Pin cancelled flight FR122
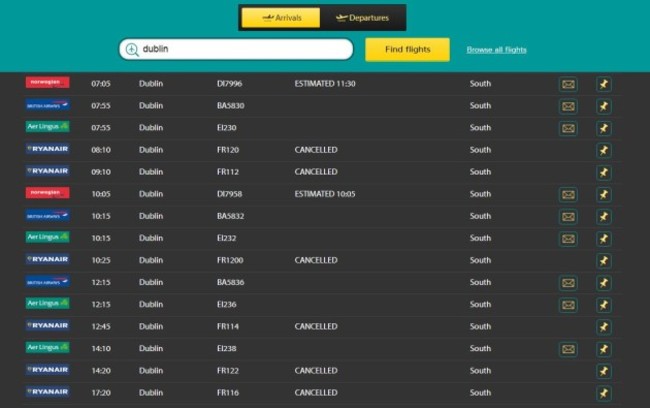This screenshot has height=408, width=650. (604, 371)
